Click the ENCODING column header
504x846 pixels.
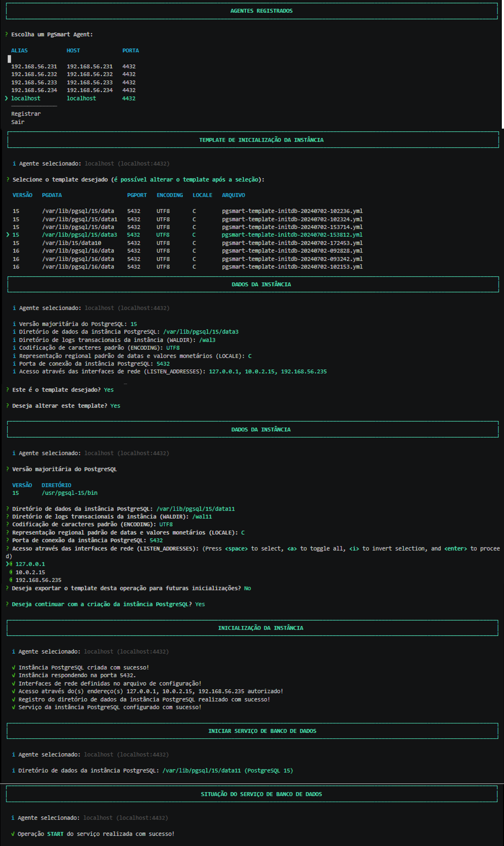(x=170, y=195)
